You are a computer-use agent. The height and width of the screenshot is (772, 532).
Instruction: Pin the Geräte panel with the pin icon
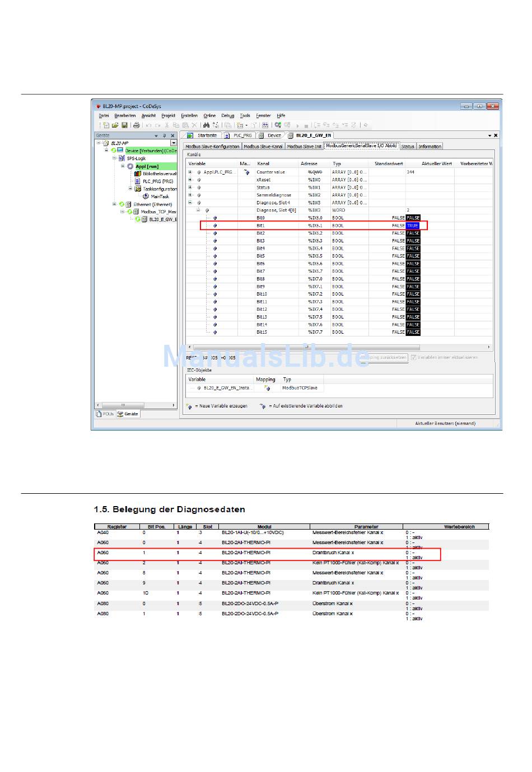click(x=165, y=135)
